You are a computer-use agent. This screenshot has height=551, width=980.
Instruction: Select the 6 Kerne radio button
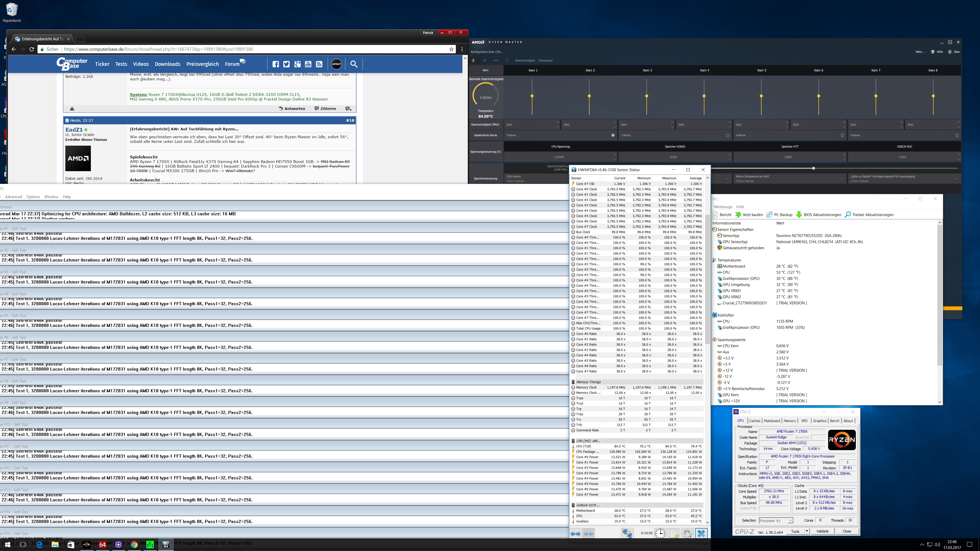[957, 135]
